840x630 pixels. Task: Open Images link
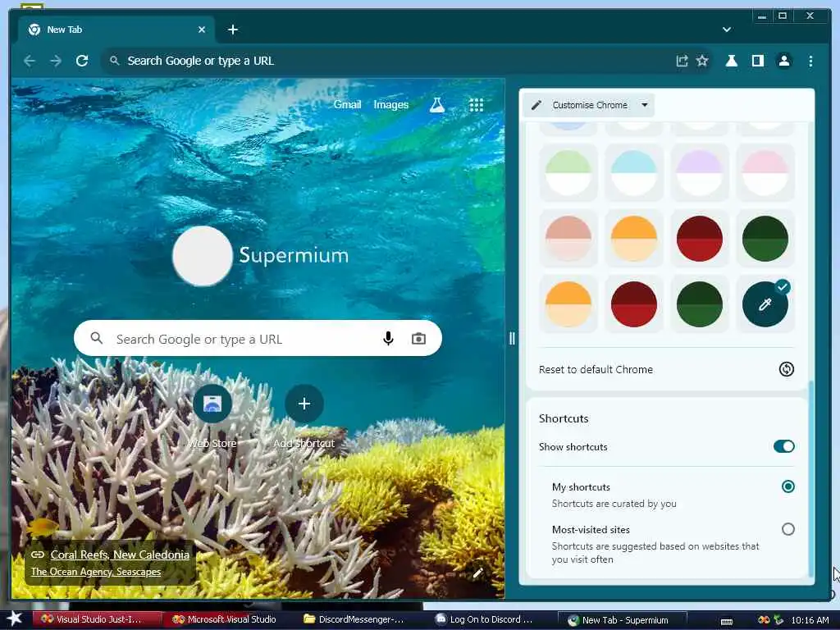[391, 105]
